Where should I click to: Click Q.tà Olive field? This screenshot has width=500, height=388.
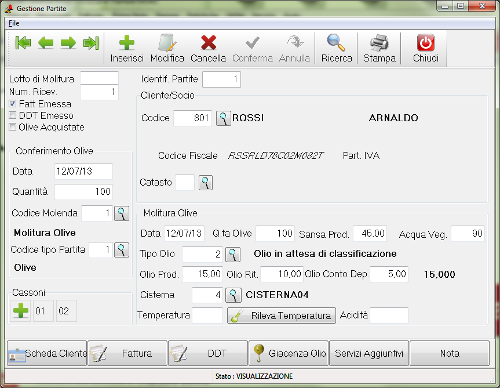click(275, 233)
